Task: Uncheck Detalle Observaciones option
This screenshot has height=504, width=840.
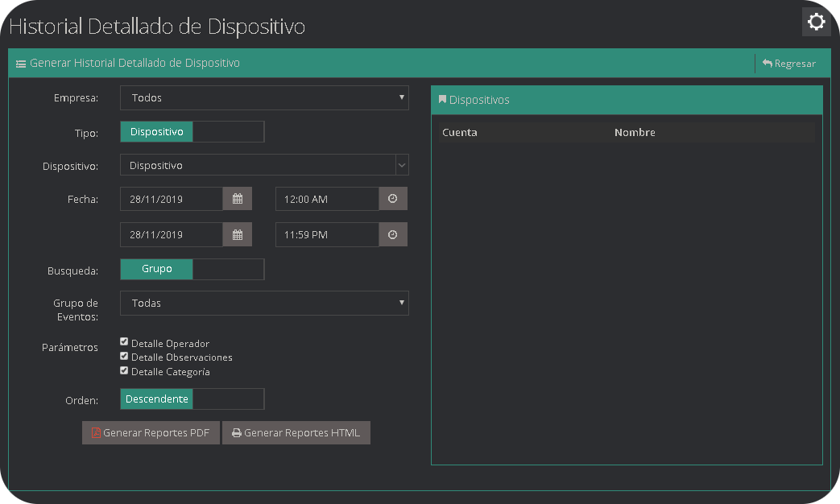Action: [123, 355]
